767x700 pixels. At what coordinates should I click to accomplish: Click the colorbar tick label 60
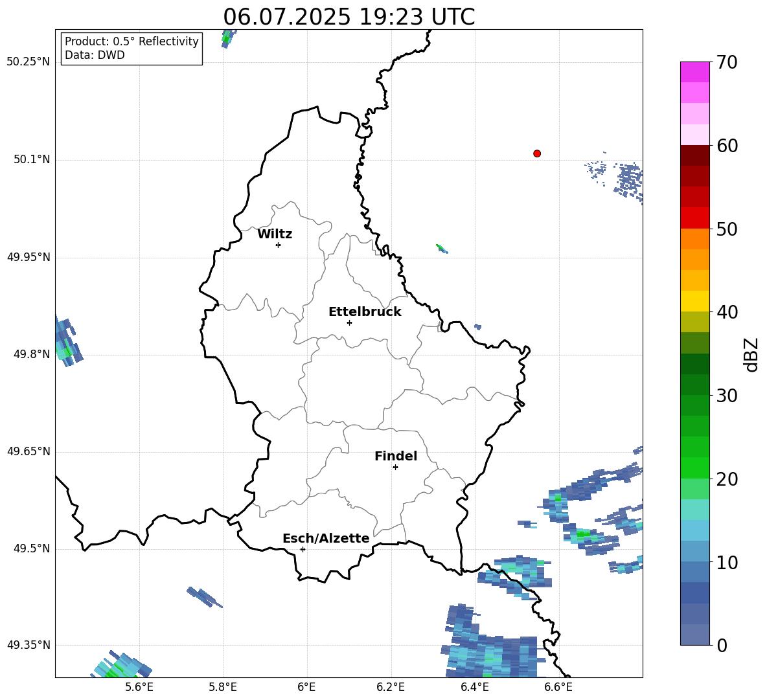pyautogui.click(x=727, y=146)
